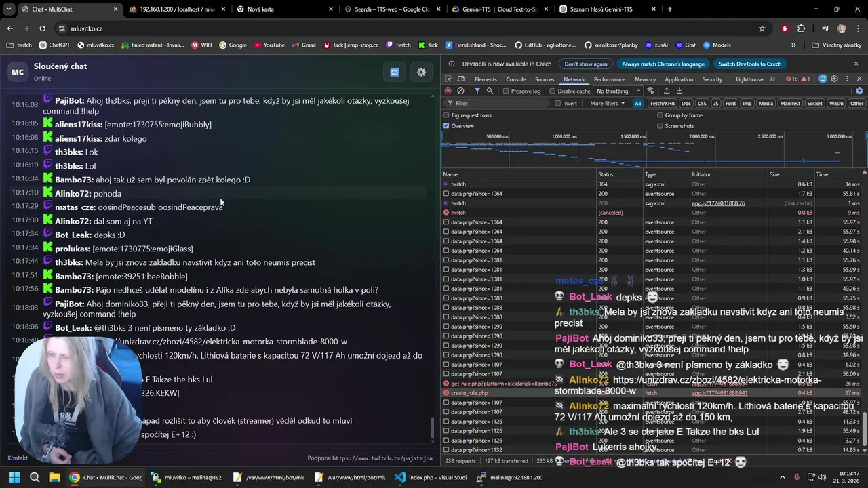Open the blue AI assistance icon in DevTools
Viewport: 868px width, 488px height.
(x=823, y=79)
